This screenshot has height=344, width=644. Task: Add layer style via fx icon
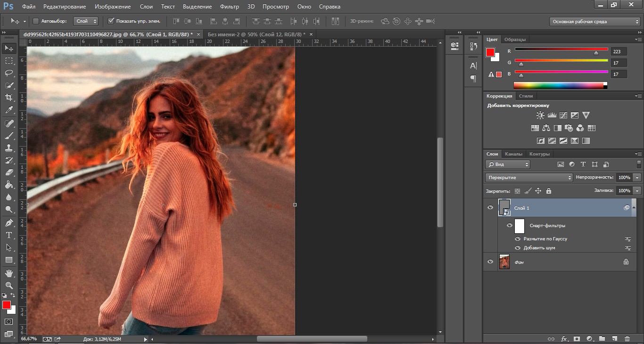[564, 338]
